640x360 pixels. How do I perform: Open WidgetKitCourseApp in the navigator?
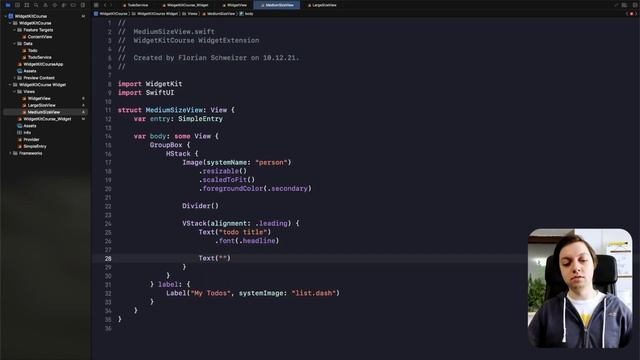click(x=43, y=64)
